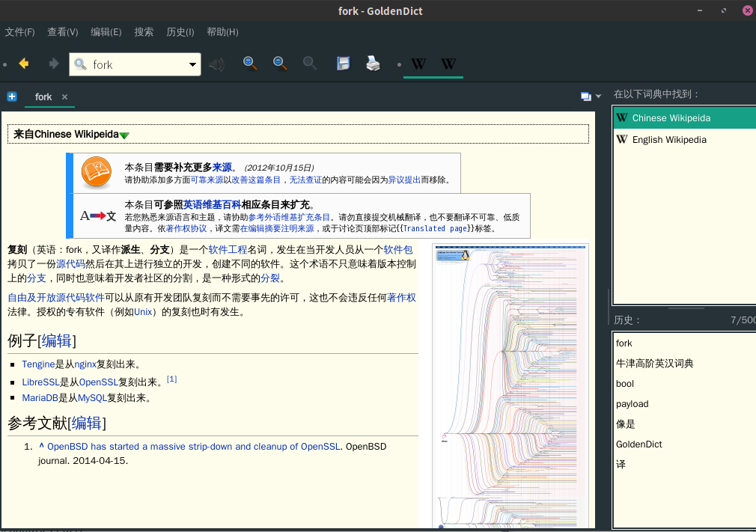This screenshot has height=532, width=756.
Task: Select English Wikipedia in the found dictionaries list
Action: (x=669, y=140)
